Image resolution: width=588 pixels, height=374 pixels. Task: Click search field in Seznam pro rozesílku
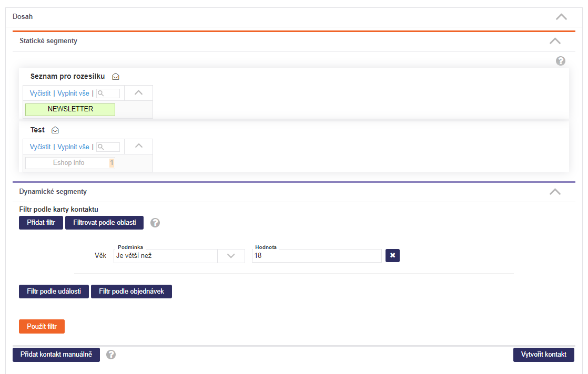[108, 93]
